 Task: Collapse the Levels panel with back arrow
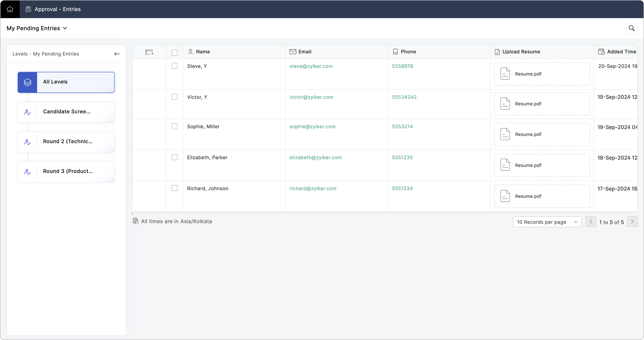tap(117, 54)
